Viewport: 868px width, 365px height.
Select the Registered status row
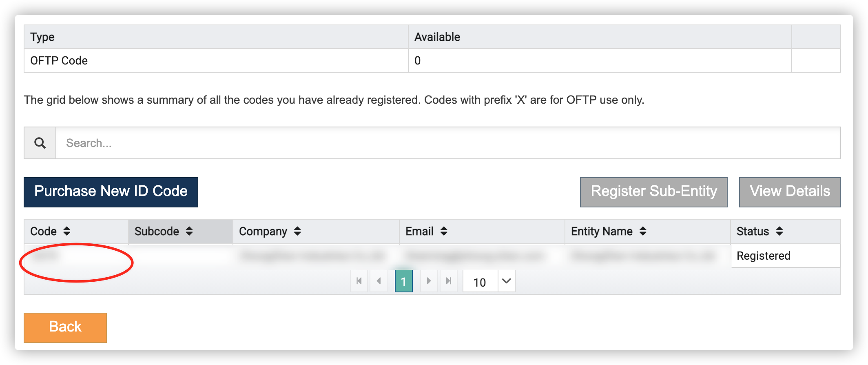pyautogui.click(x=432, y=256)
